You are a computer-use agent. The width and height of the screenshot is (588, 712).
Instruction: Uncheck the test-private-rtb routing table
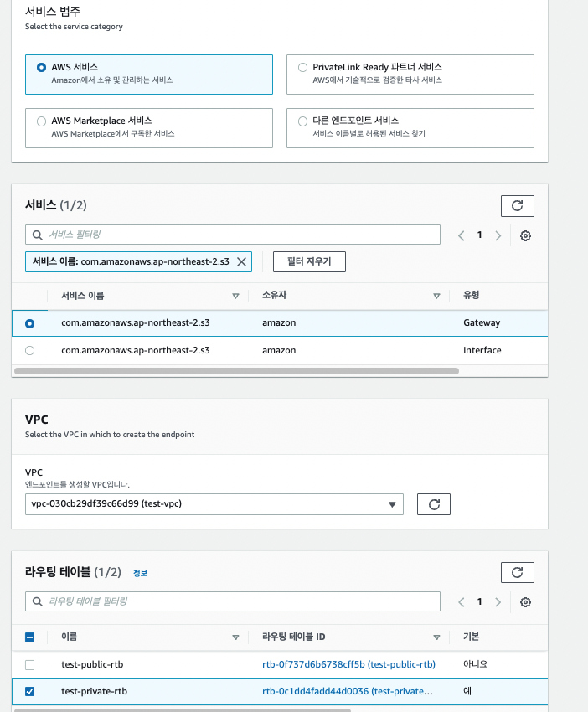tap(29, 692)
